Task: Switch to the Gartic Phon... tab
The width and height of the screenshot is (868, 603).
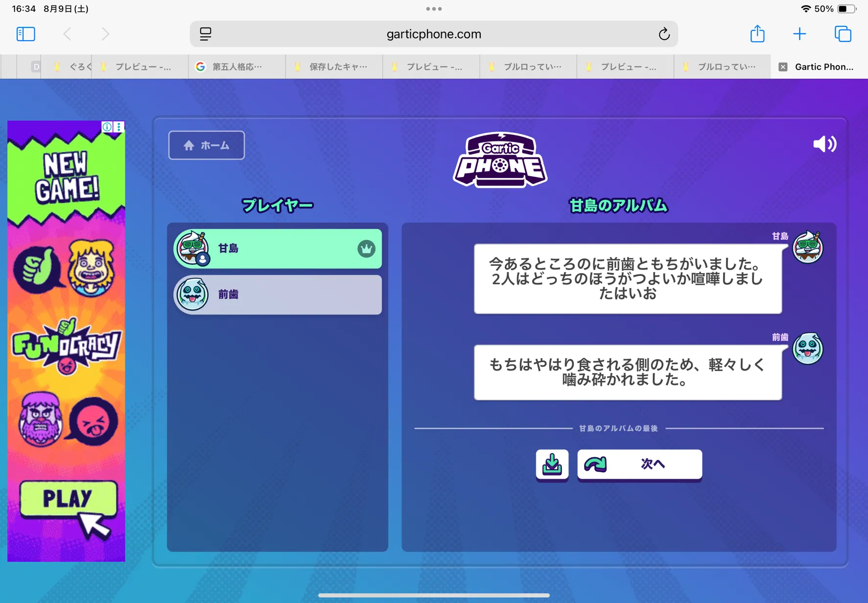Action: click(x=819, y=67)
